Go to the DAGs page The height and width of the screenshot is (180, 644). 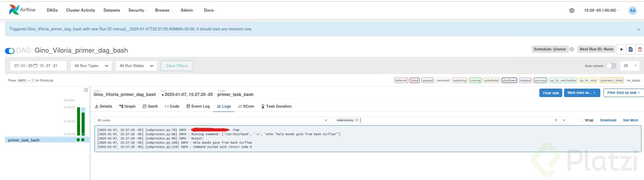click(x=52, y=10)
